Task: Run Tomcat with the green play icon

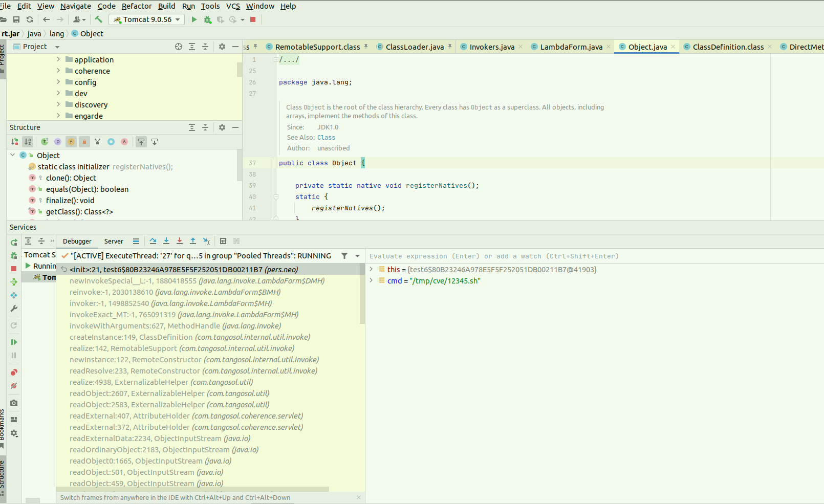Action: (194, 19)
